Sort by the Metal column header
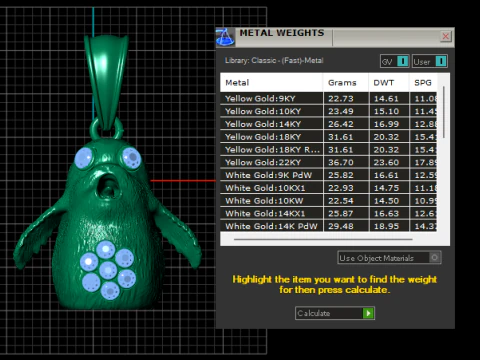The image size is (480, 360). pyautogui.click(x=271, y=83)
